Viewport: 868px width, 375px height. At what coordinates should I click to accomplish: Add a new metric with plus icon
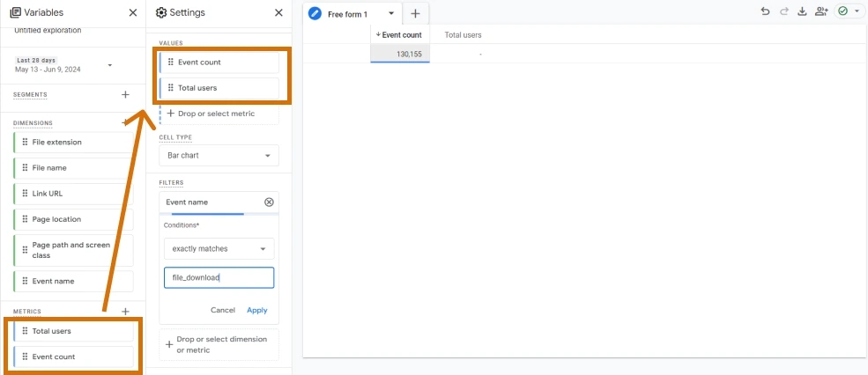[x=126, y=312]
